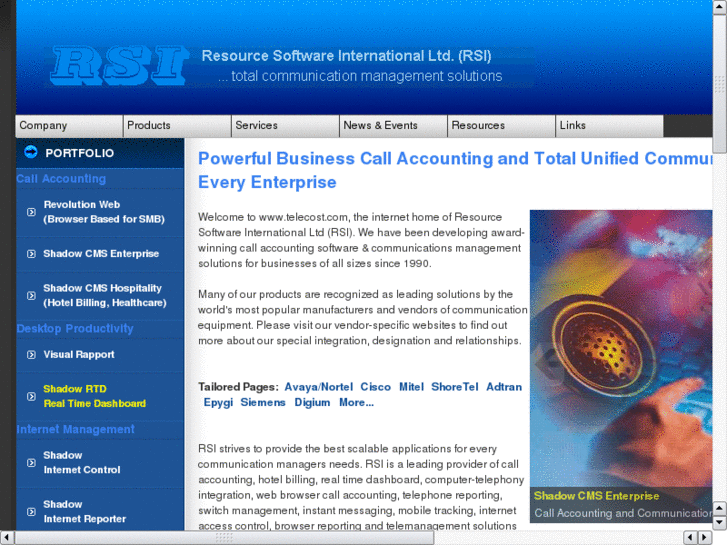Viewport: 727px width, 545px height.
Task: Click the horizontal scrollbar thumb
Action: click(224, 538)
